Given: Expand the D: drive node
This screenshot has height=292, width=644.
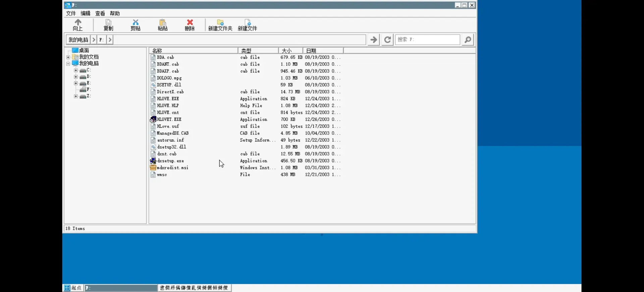Looking at the screenshot, I should coord(76,77).
